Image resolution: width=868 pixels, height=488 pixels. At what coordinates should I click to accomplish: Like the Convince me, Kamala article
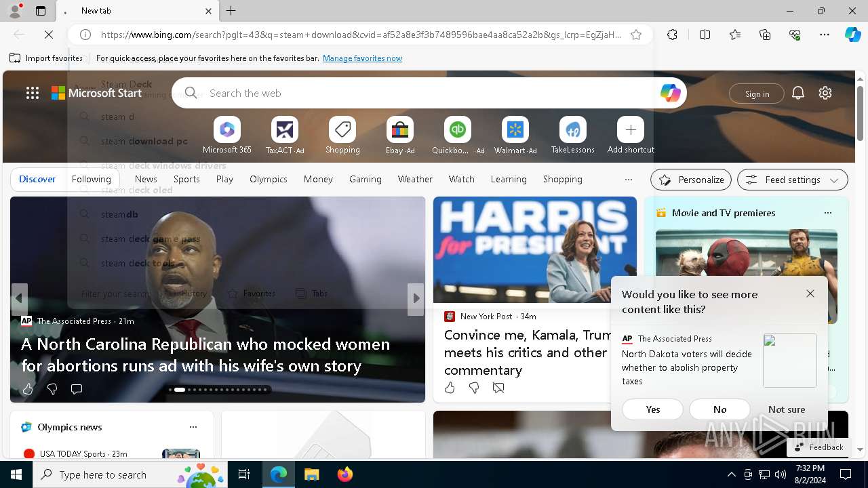tap(450, 388)
